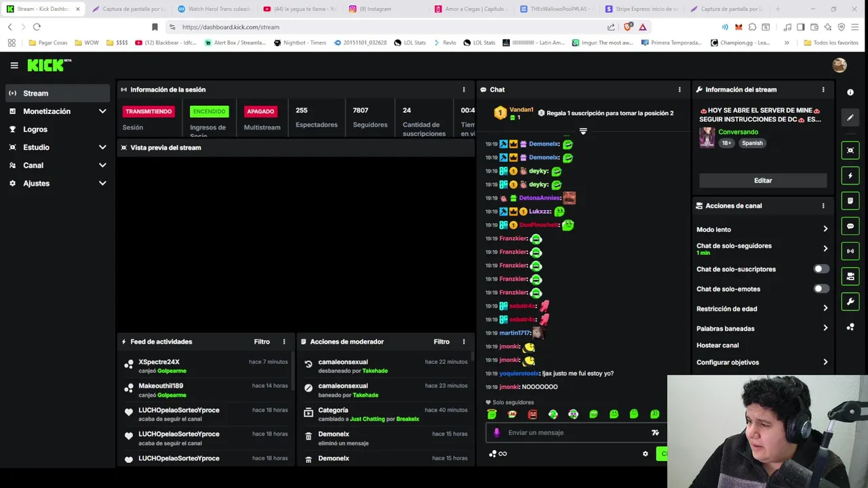Screen dimensions: 868x488
Task: Toggle the stream preview widget icon
Action: pos(850,150)
